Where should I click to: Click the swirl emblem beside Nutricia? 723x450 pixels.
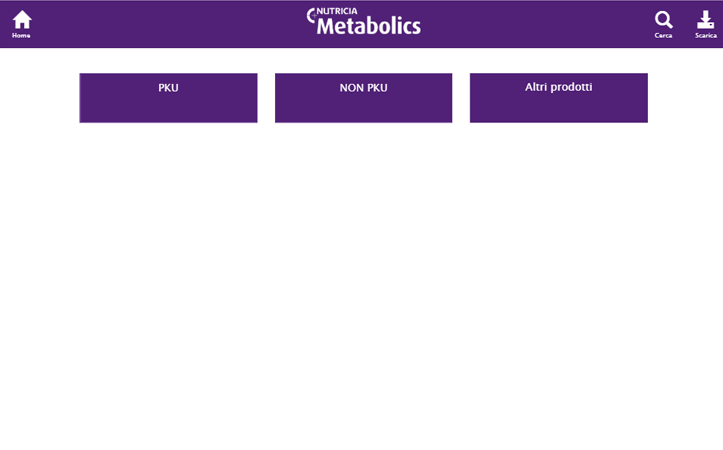[x=312, y=14]
